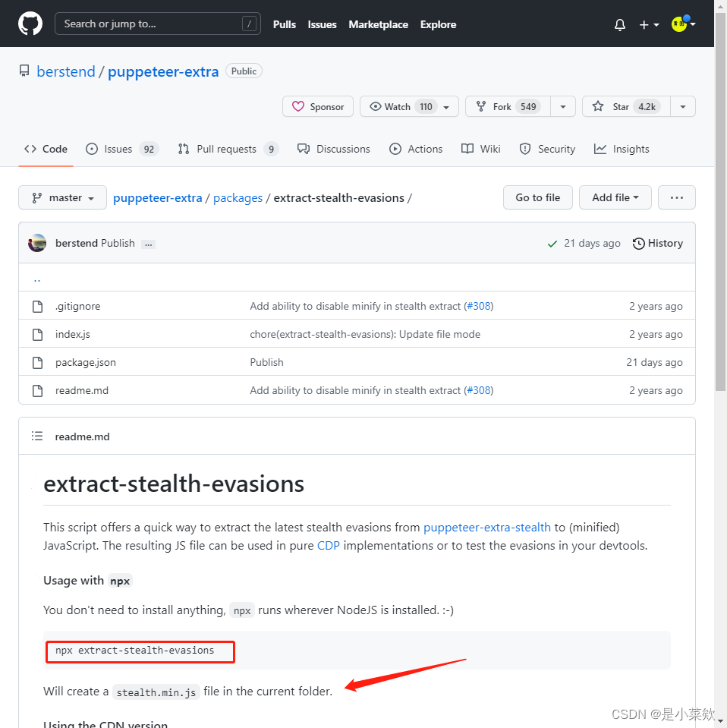
Task: Open the three-dot more options button
Action: pyautogui.click(x=676, y=198)
